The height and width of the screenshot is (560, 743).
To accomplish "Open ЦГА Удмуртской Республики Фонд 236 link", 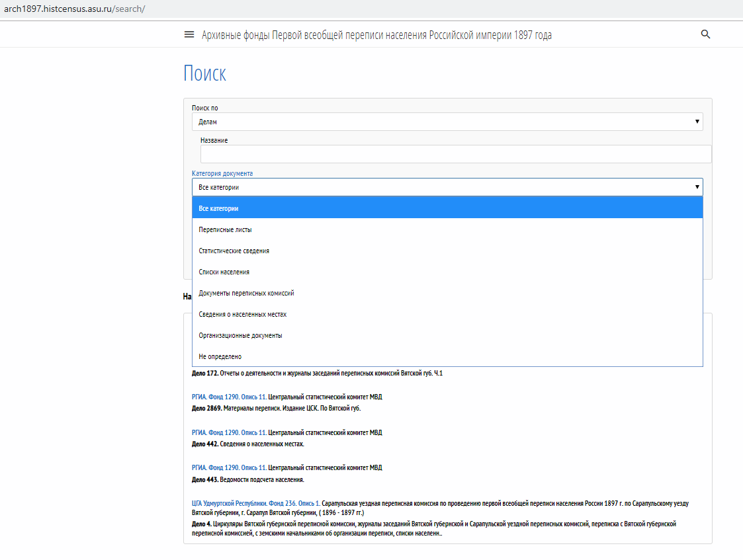I will tap(255, 503).
